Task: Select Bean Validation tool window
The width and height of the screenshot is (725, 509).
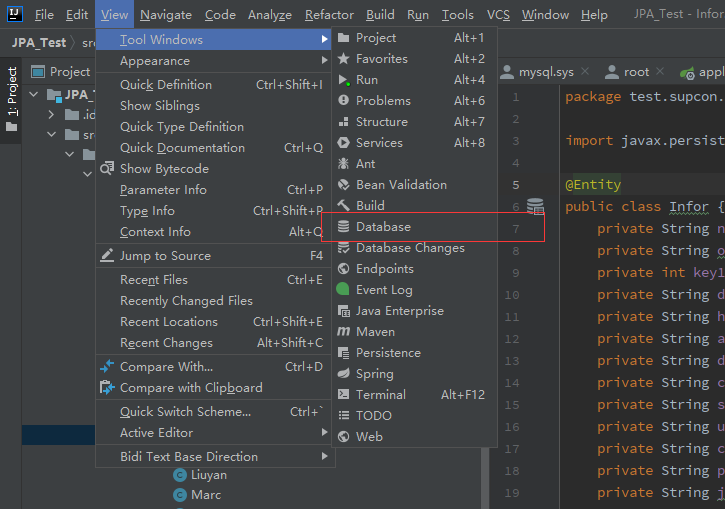Action: 414,185
